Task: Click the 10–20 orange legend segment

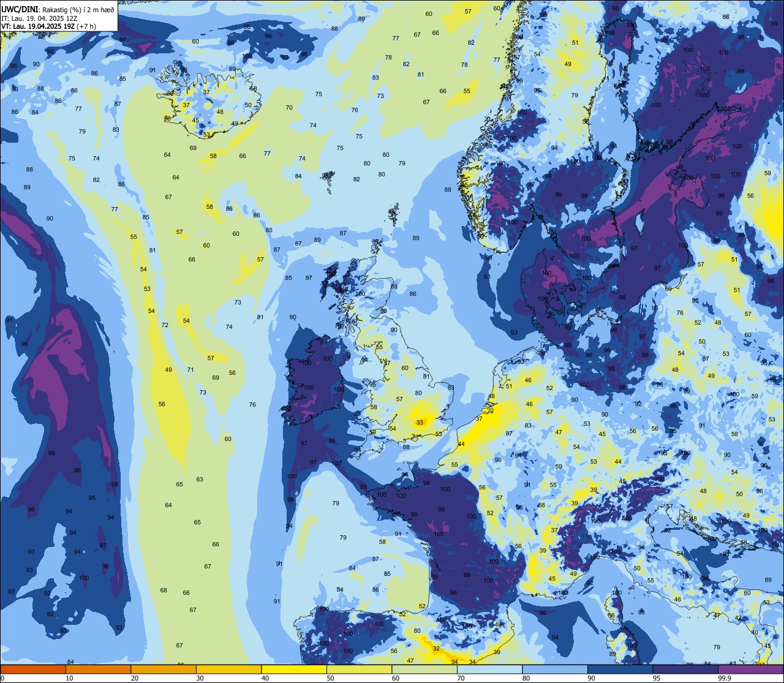Action: pos(99,670)
